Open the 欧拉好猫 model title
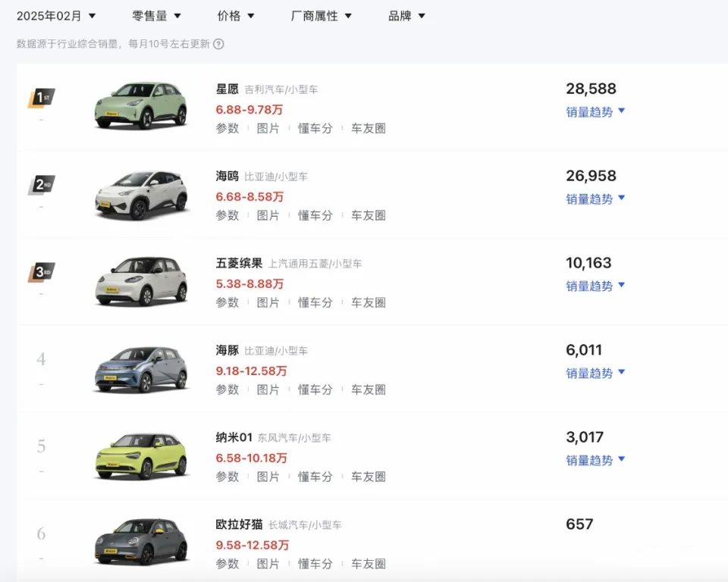The height and width of the screenshot is (582, 728). pos(239,525)
